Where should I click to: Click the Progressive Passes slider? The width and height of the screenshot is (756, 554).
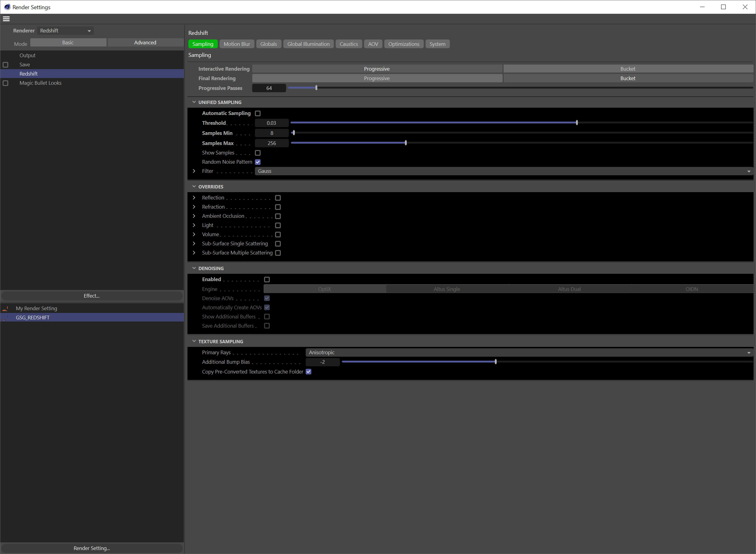pos(520,88)
